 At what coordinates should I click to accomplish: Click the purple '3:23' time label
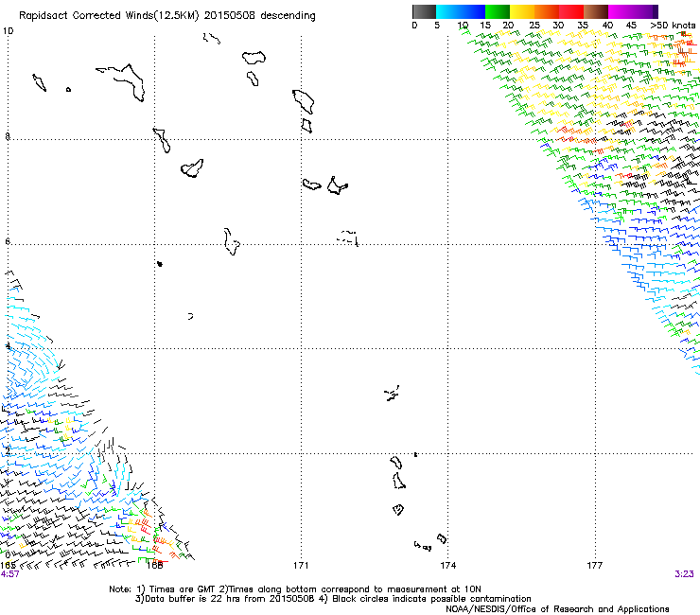(x=684, y=574)
